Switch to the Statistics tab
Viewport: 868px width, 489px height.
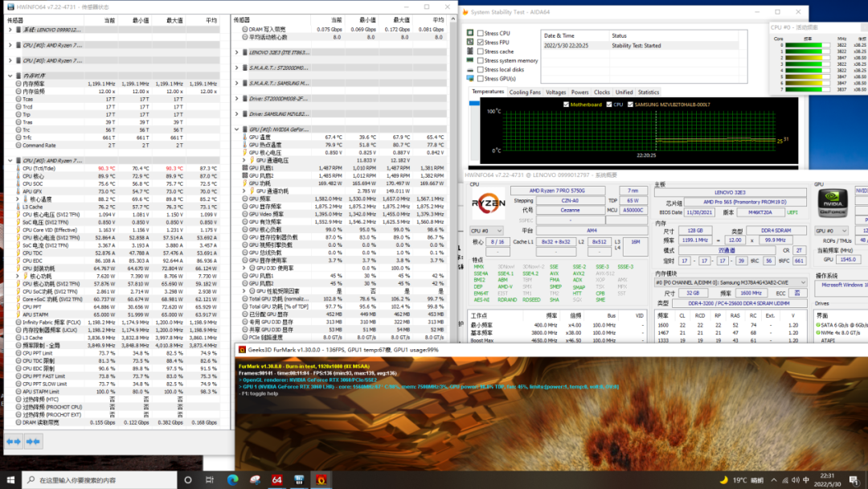pos(649,92)
